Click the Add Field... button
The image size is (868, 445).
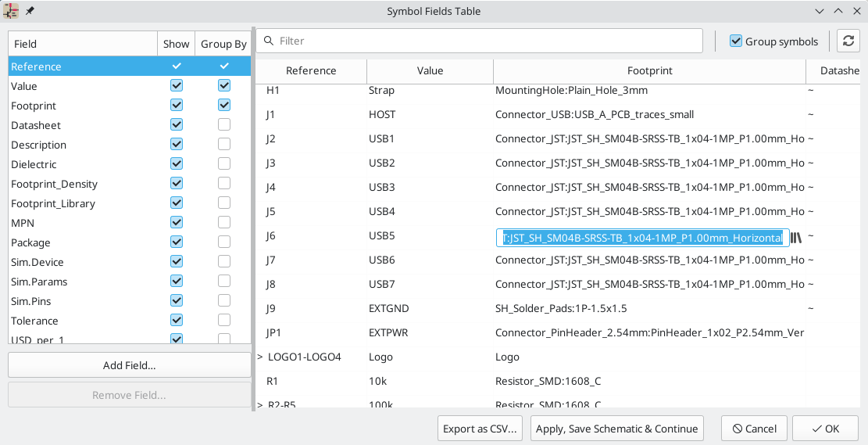pyautogui.click(x=130, y=365)
